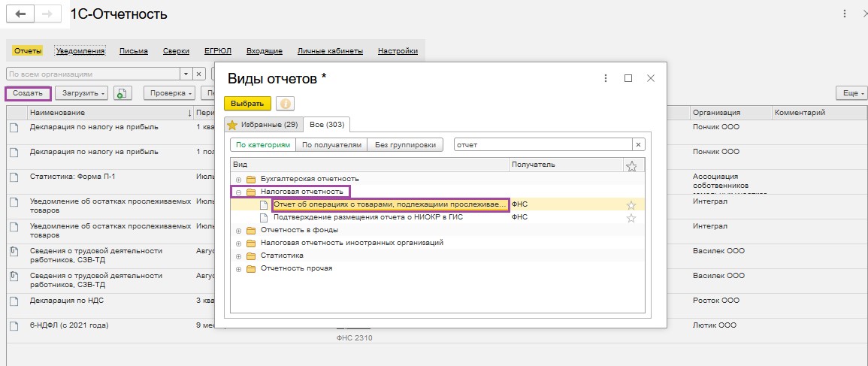Switch grouping to Без группировки

(405, 144)
